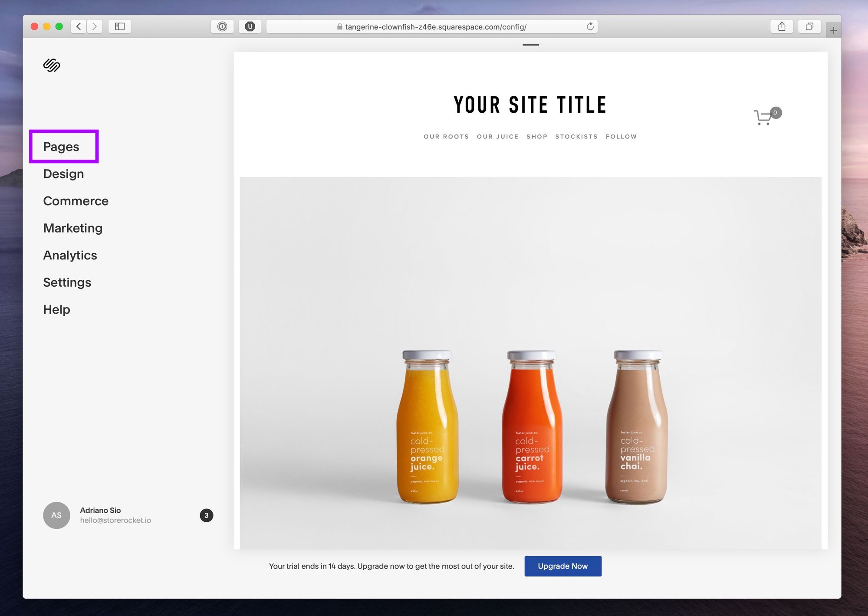Viewport: 868px width, 616px height.
Task: Open the Pages section
Action: (x=61, y=147)
